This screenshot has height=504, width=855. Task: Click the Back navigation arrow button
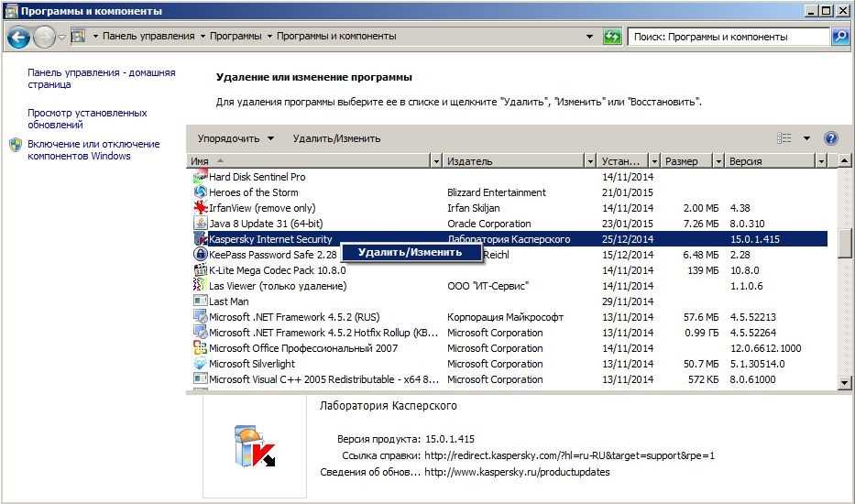(18, 37)
